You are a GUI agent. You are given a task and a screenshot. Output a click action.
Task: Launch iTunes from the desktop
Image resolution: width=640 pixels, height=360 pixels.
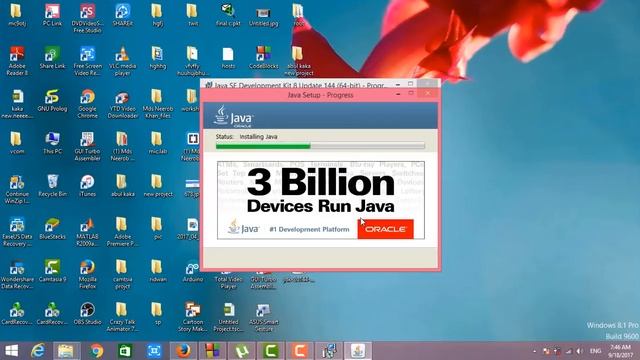point(87,186)
